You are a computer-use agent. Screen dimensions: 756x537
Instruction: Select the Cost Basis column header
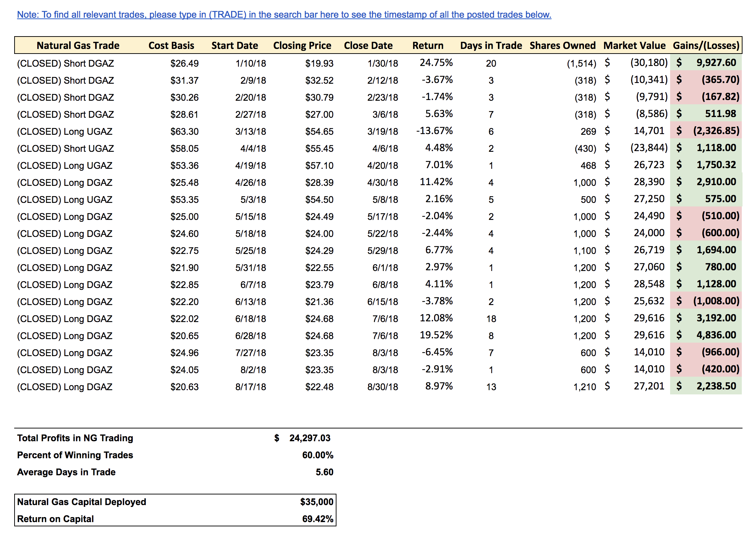pos(171,45)
